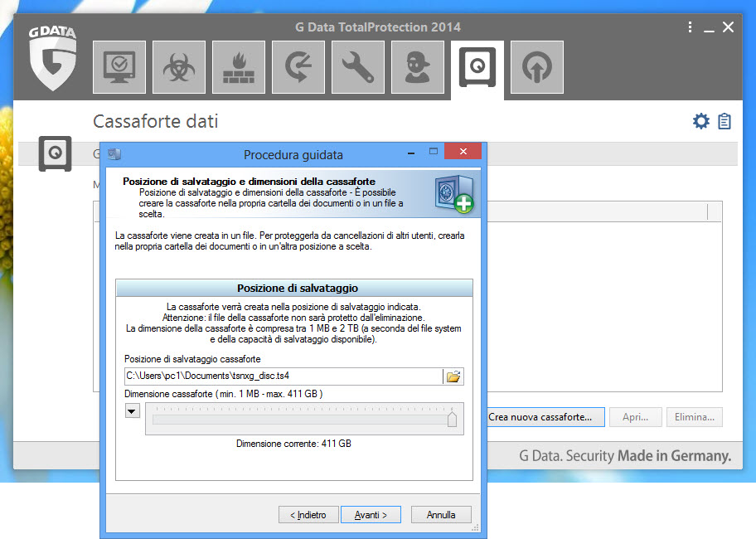Image resolution: width=756 pixels, height=539 pixels.
Task: Open the Backup restore-arrow tab
Action: click(298, 67)
